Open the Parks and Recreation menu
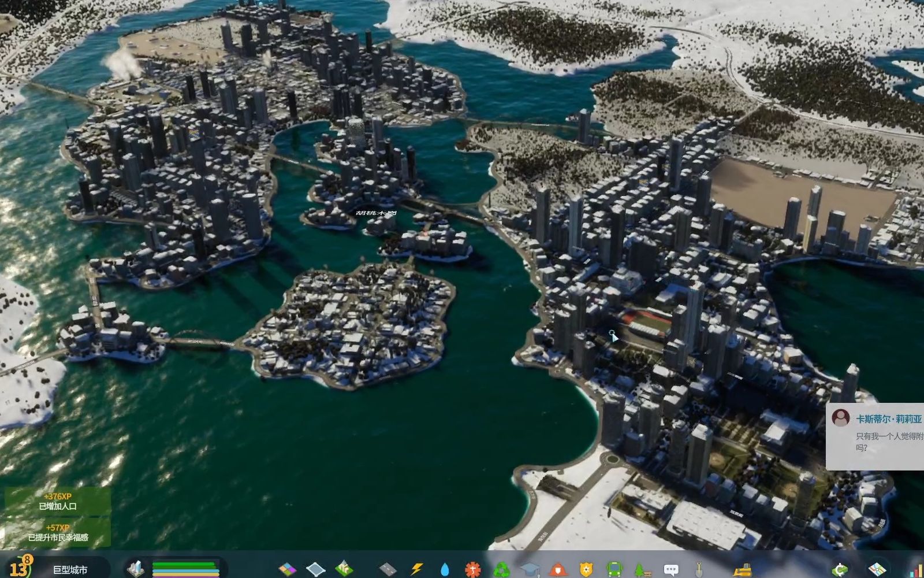Screen dimensions: 924x578 point(643,569)
